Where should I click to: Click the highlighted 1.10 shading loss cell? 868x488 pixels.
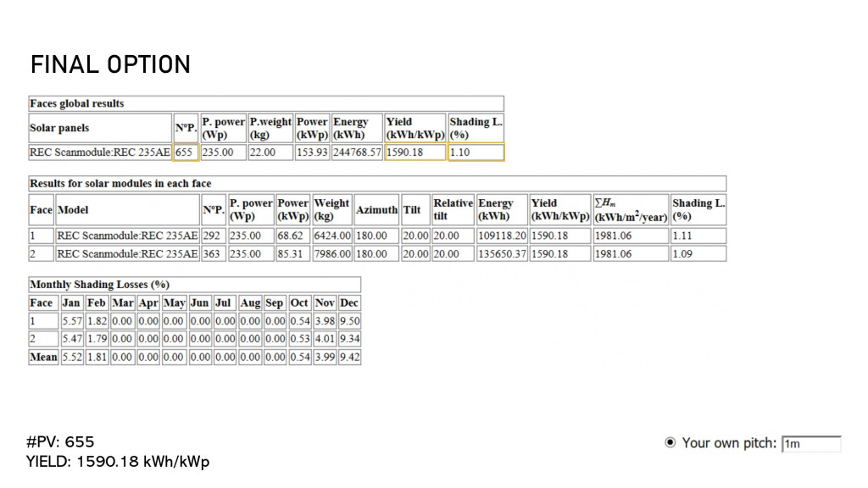[x=475, y=152]
